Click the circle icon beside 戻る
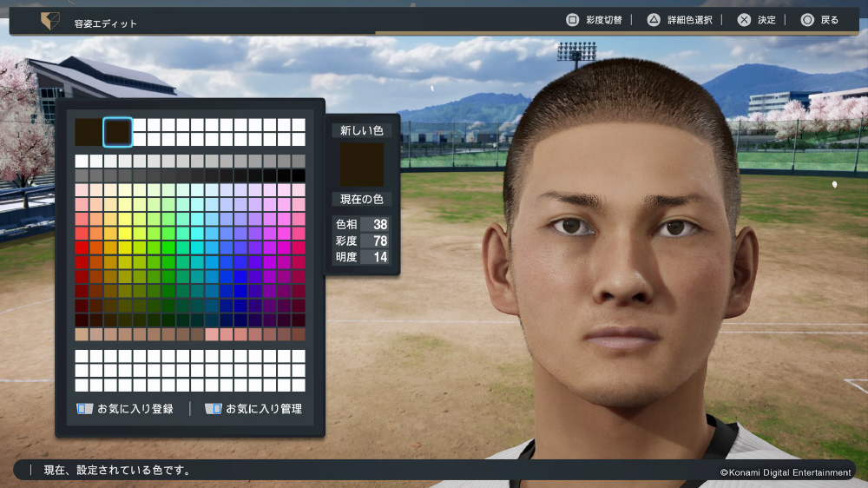This screenshot has width=868, height=488. [x=807, y=20]
